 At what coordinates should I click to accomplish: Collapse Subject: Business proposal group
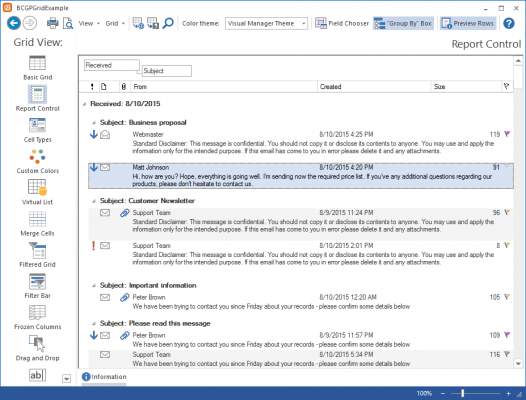coord(94,123)
